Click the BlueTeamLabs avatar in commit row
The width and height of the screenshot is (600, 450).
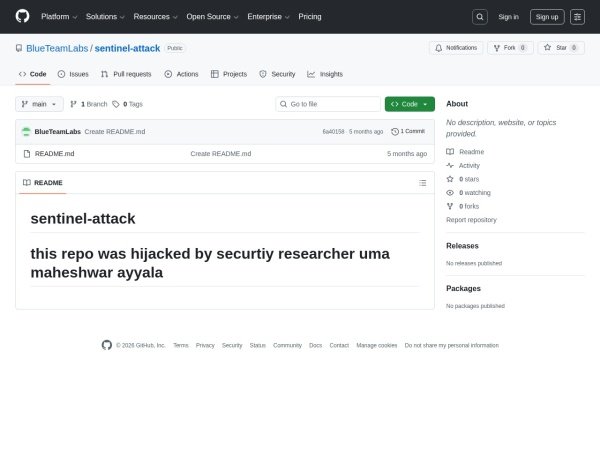(x=26, y=132)
